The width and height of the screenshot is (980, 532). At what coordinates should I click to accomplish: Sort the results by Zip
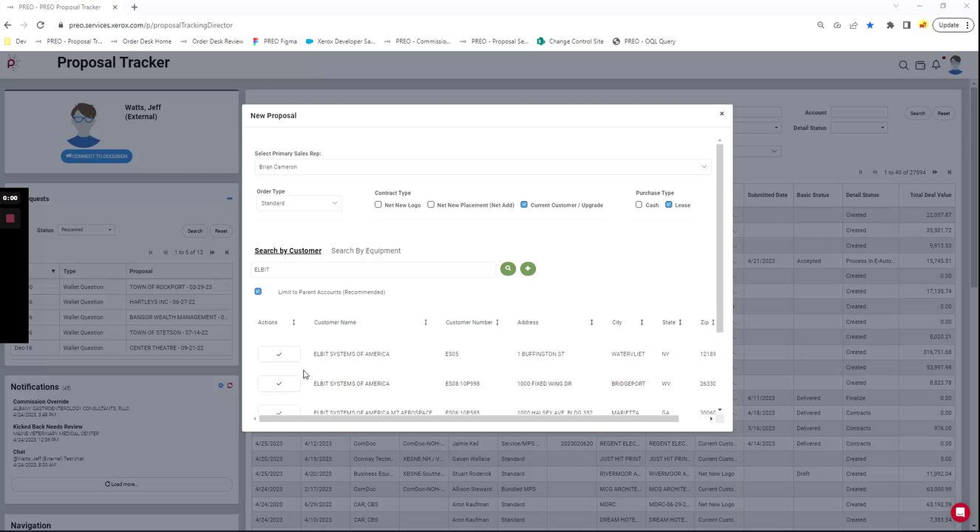[x=712, y=322]
